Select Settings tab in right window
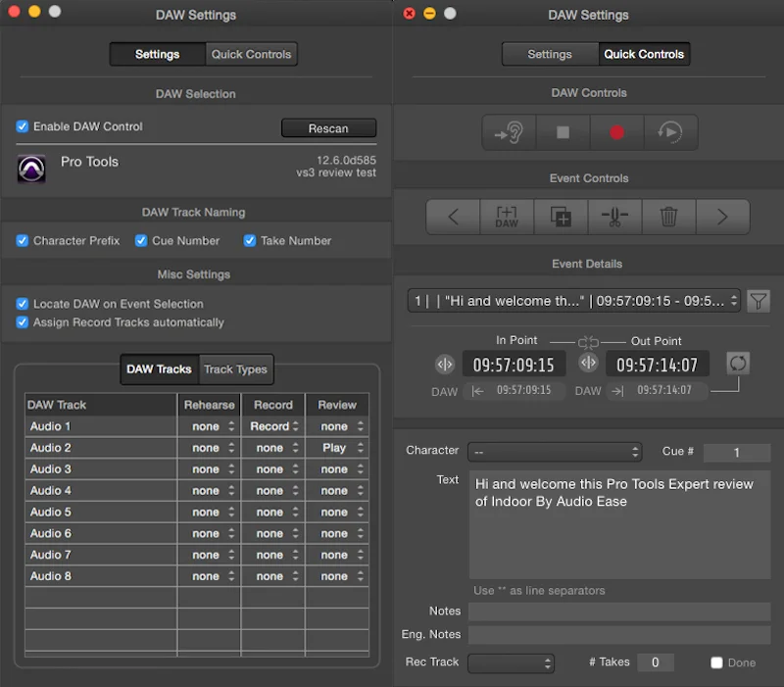 (550, 54)
